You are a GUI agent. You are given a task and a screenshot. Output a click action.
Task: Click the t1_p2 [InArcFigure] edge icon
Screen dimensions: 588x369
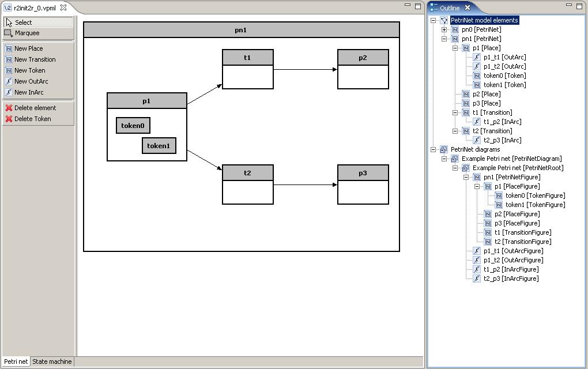coord(477,269)
